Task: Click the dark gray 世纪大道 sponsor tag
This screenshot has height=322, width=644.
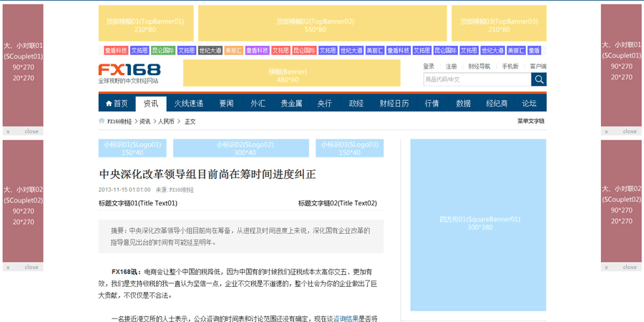Action: click(210, 51)
